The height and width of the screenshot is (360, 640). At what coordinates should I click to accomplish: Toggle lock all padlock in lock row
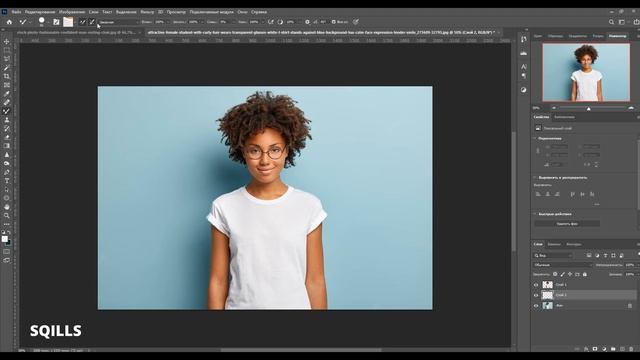click(584, 274)
